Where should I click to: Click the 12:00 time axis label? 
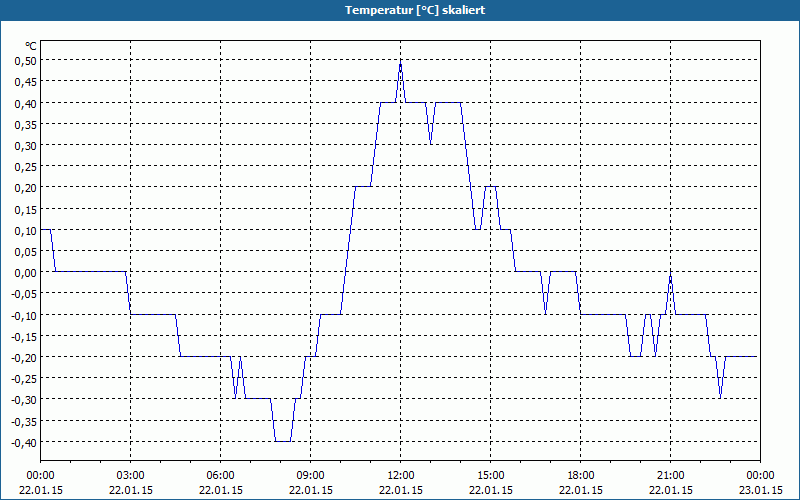pos(401,476)
